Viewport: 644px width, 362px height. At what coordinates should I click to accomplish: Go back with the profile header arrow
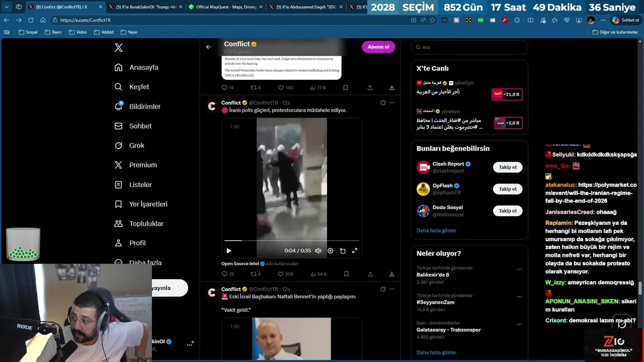coord(208,47)
